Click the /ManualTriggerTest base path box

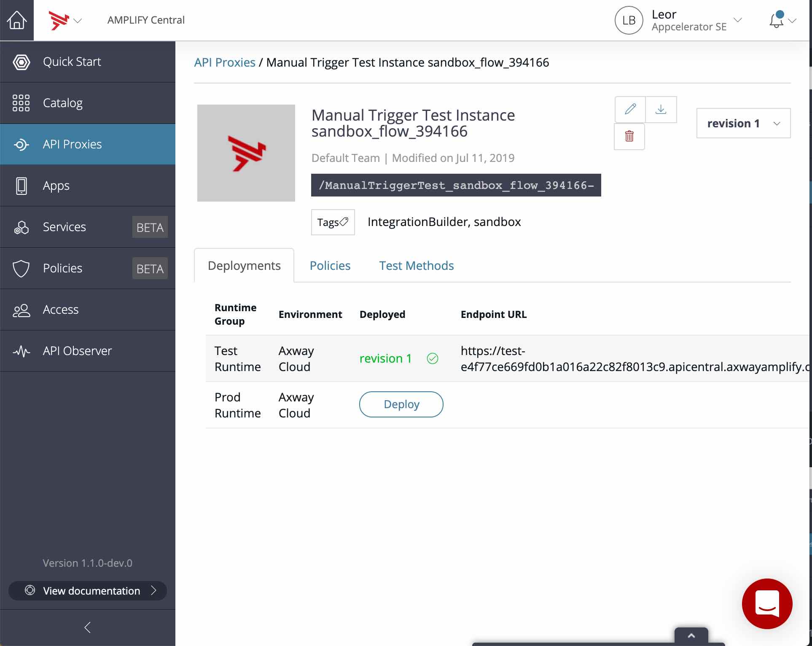point(456,185)
